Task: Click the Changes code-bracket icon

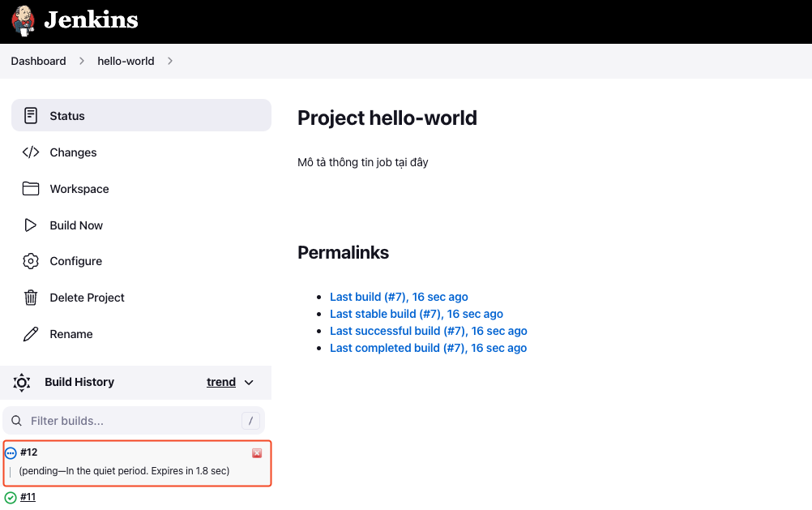Action: tap(31, 152)
